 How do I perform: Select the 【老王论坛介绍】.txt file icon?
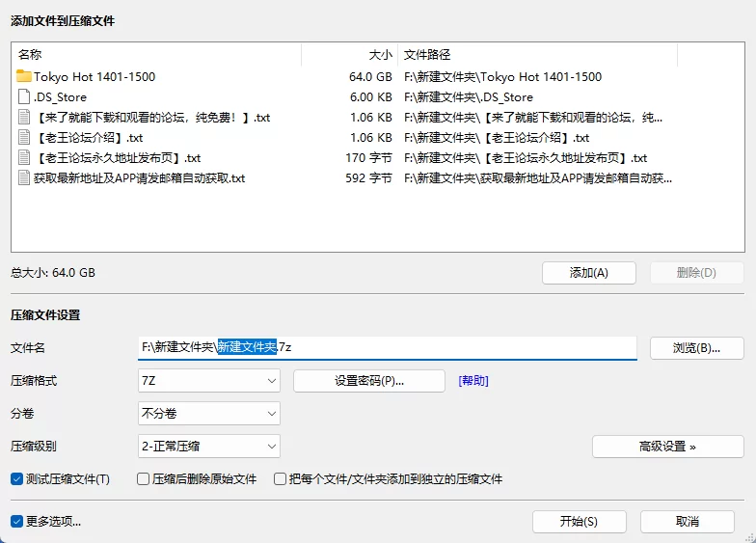pos(23,137)
